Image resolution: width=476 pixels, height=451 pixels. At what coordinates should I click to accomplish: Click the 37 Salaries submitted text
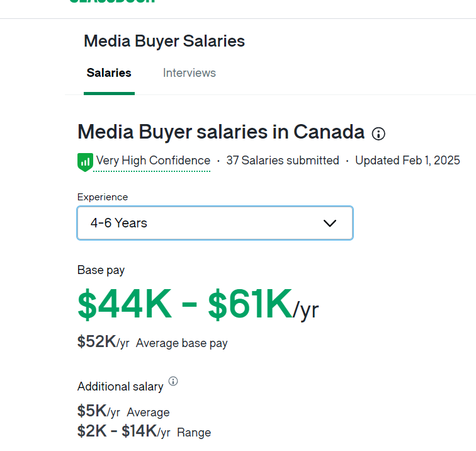tap(283, 161)
